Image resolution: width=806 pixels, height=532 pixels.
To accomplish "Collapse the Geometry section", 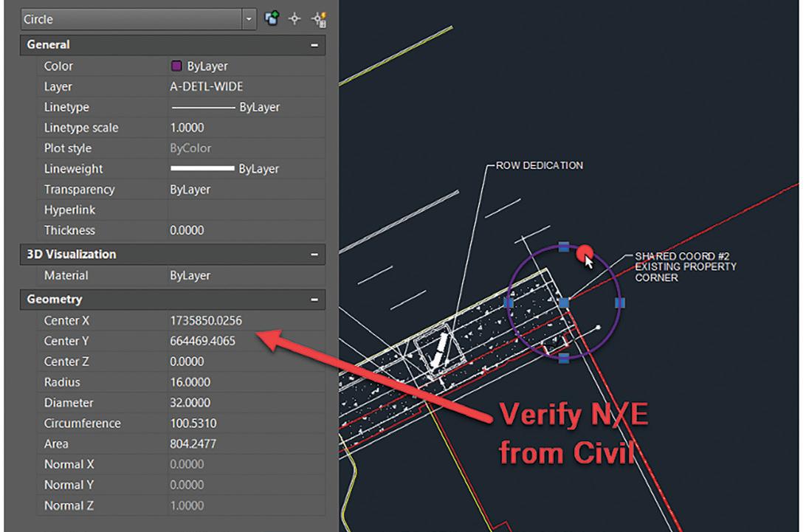I will tap(314, 300).
